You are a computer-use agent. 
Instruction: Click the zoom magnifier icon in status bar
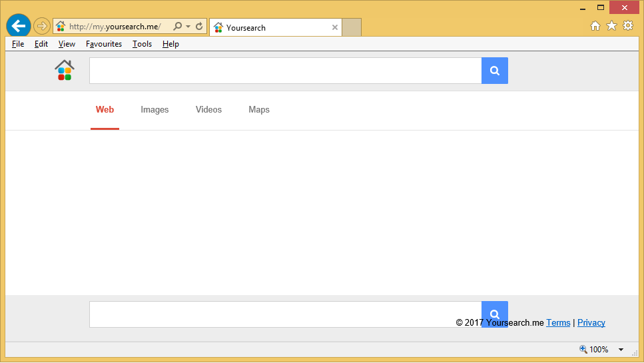583,350
